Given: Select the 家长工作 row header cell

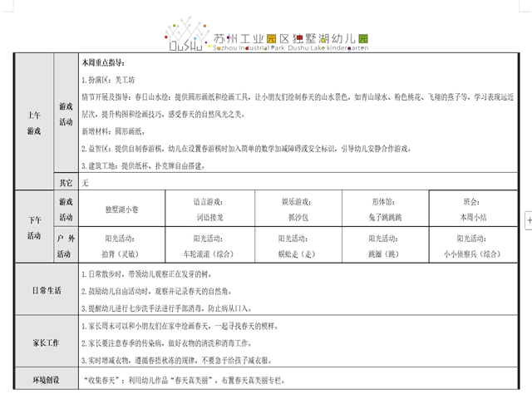Looking at the screenshot, I should tap(47, 342).
